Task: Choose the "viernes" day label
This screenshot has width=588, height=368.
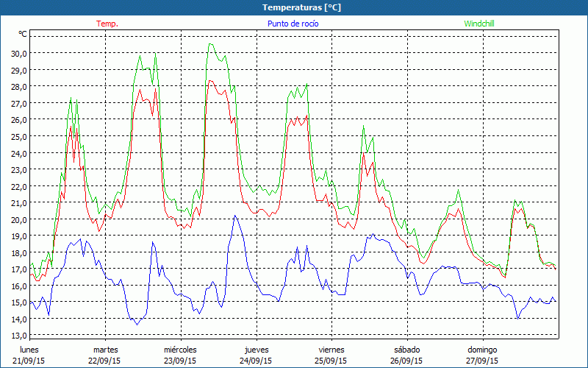Action: 331,350
